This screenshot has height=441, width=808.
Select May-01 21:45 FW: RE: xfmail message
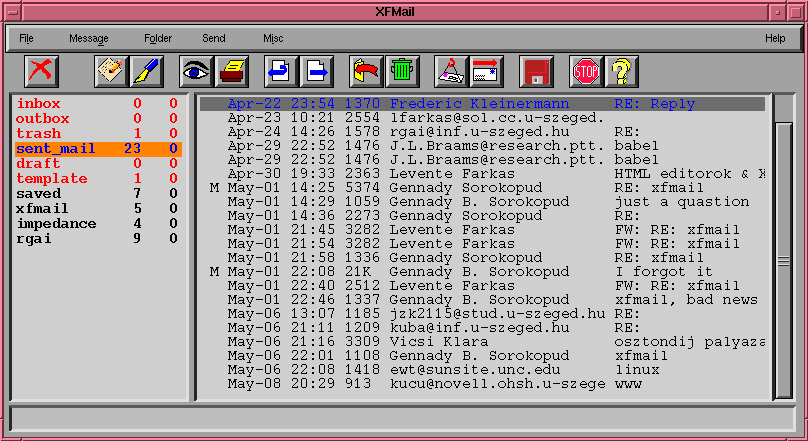(482, 230)
